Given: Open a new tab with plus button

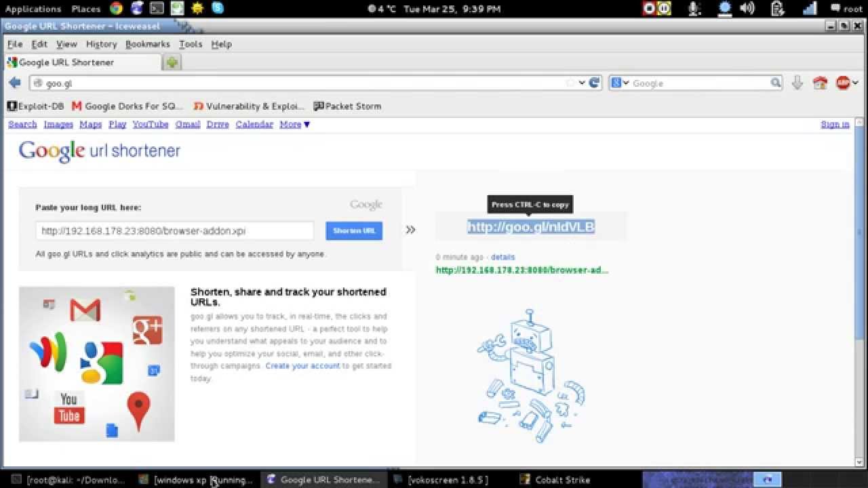Looking at the screenshot, I should 172,62.
